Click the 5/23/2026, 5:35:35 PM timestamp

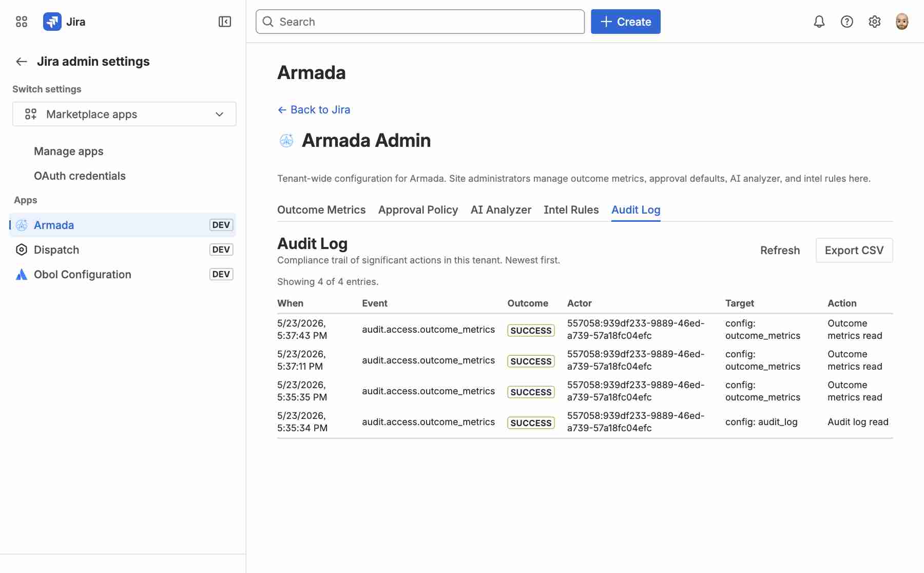(302, 391)
